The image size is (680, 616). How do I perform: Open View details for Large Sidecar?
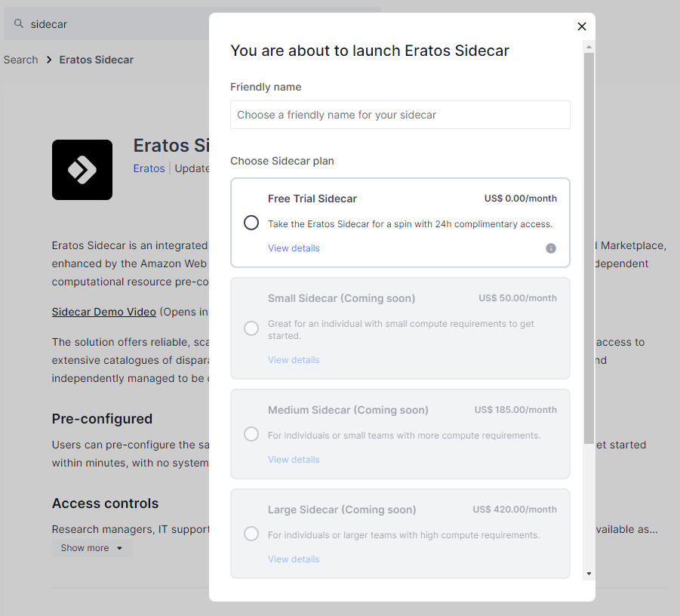(x=294, y=559)
